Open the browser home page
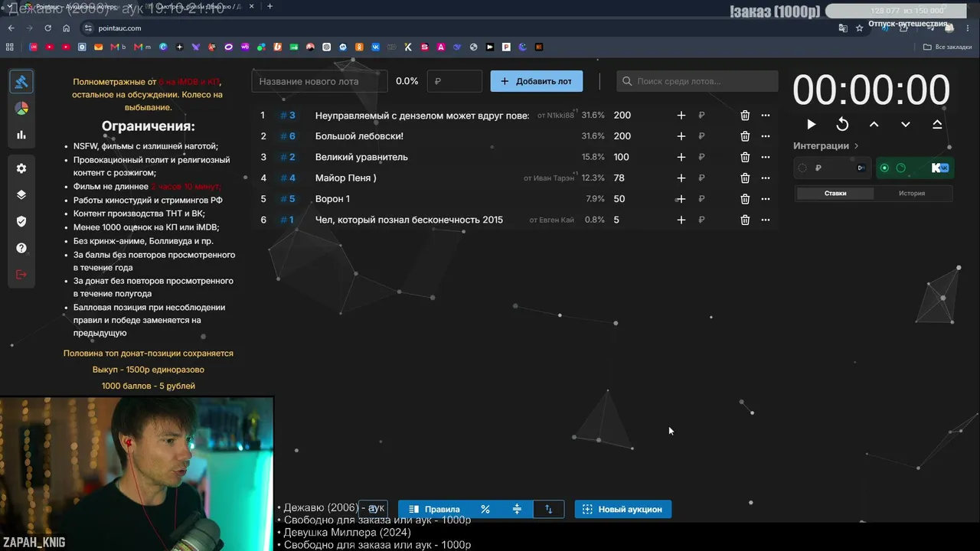 [67, 28]
